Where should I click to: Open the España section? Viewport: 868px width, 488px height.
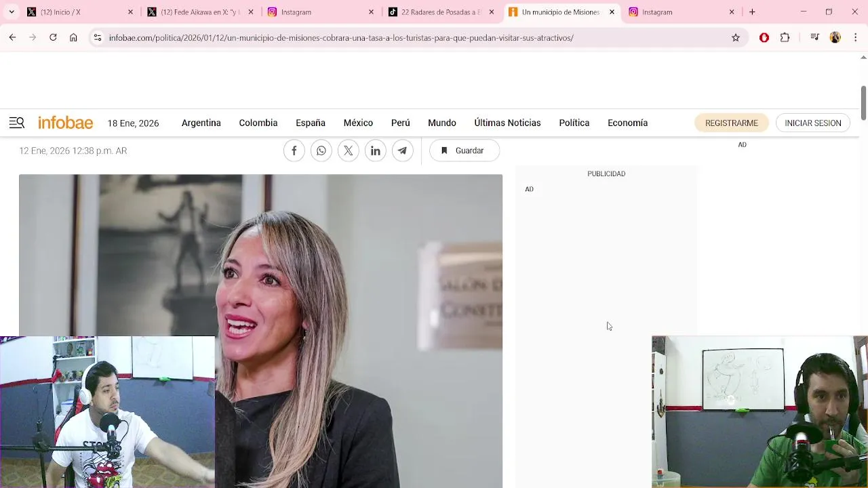pyautogui.click(x=311, y=123)
